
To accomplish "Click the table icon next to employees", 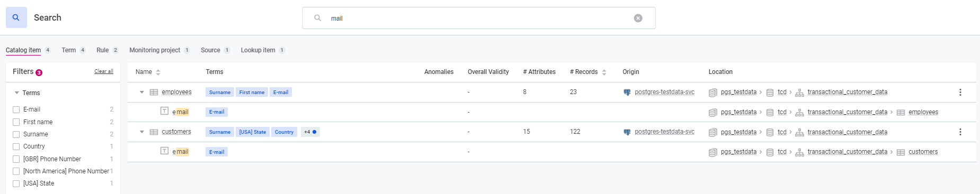I will pos(154,92).
